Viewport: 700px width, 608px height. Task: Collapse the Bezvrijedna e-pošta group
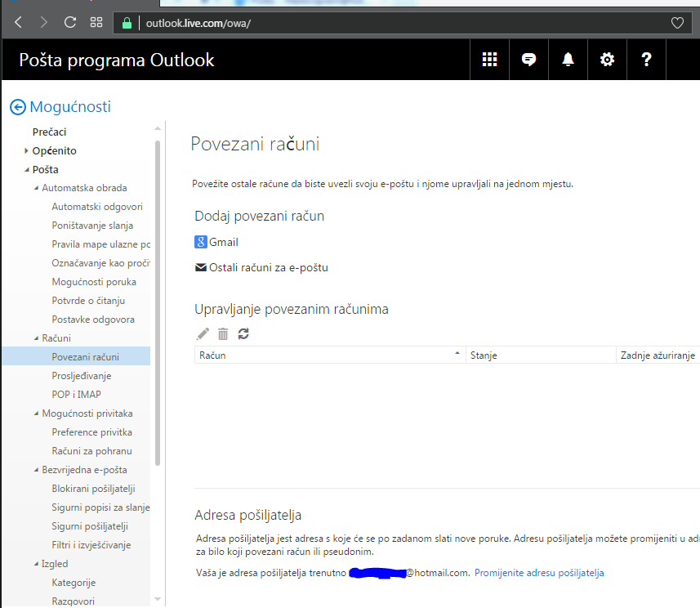click(36, 470)
